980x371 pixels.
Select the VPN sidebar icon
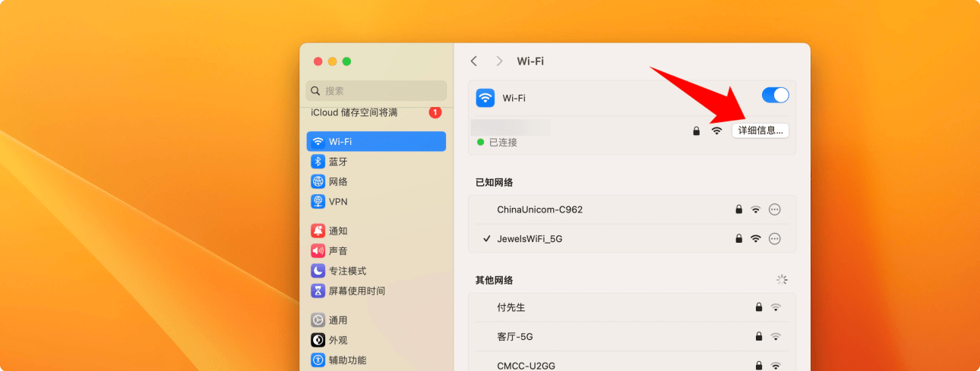(318, 202)
